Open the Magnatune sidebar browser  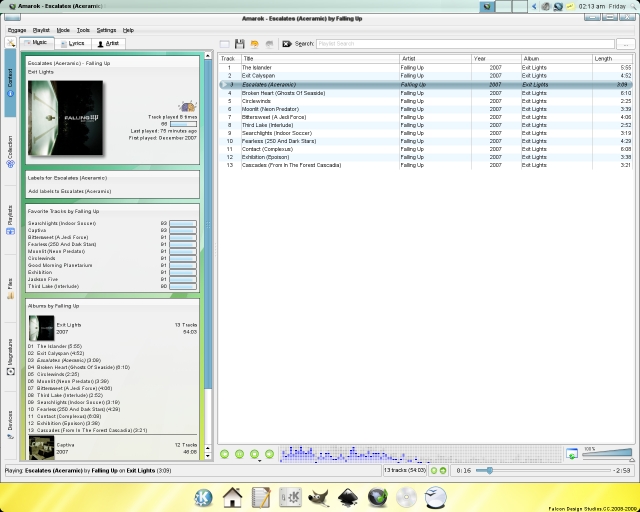pos(10,356)
